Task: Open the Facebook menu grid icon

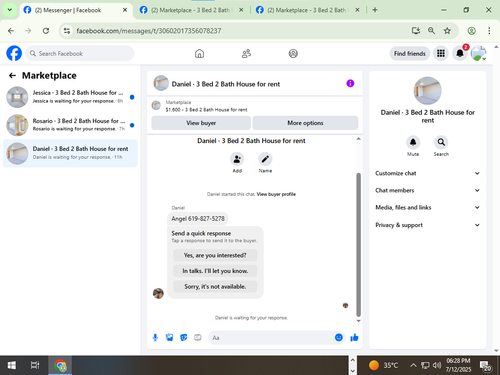Action: tap(441, 53)
